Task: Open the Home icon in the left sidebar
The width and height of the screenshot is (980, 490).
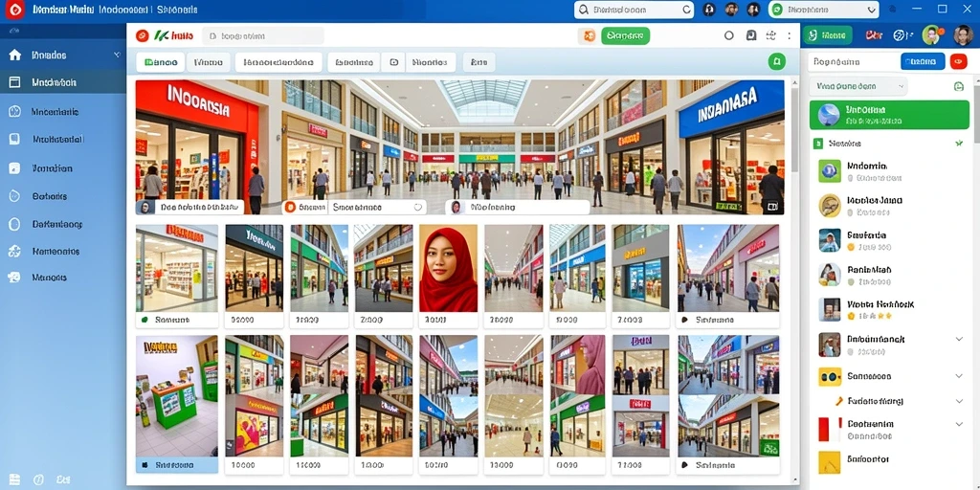Action: [x=15, y=55]
